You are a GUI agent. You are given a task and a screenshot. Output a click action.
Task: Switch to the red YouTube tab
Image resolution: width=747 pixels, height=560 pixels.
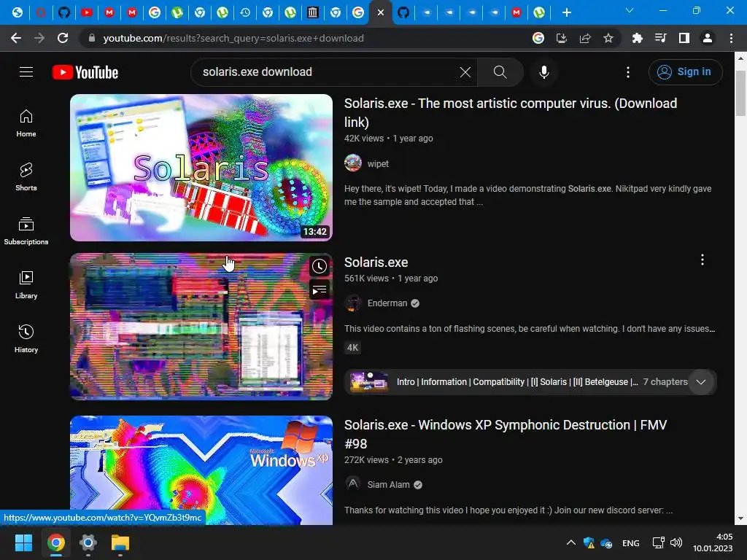[86, 13]
